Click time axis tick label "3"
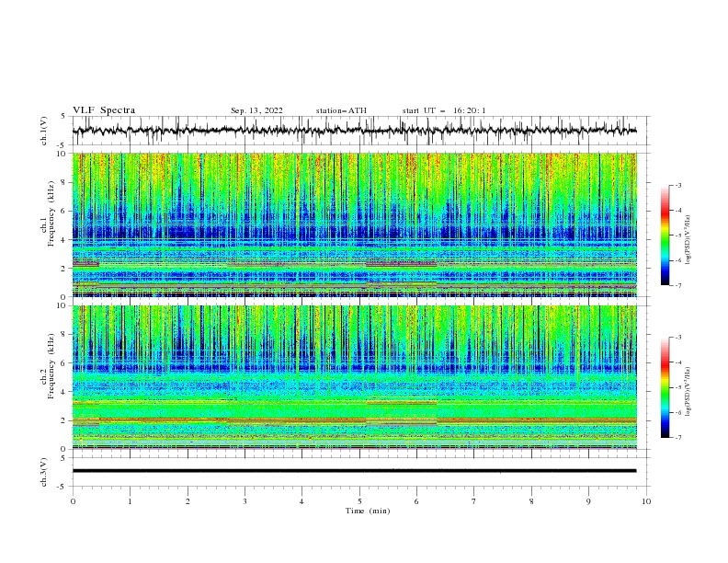The width and height of the screenshot is (728, 563). click(x=245, y=501)
